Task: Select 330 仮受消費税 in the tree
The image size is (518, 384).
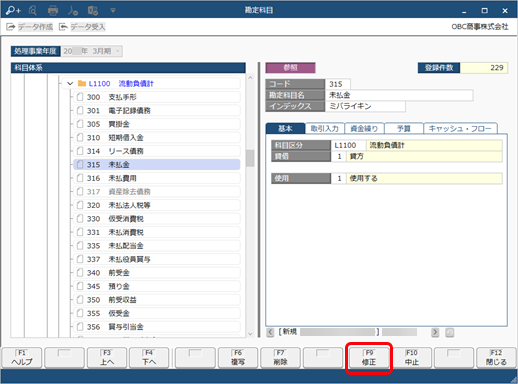Action: 157,219
